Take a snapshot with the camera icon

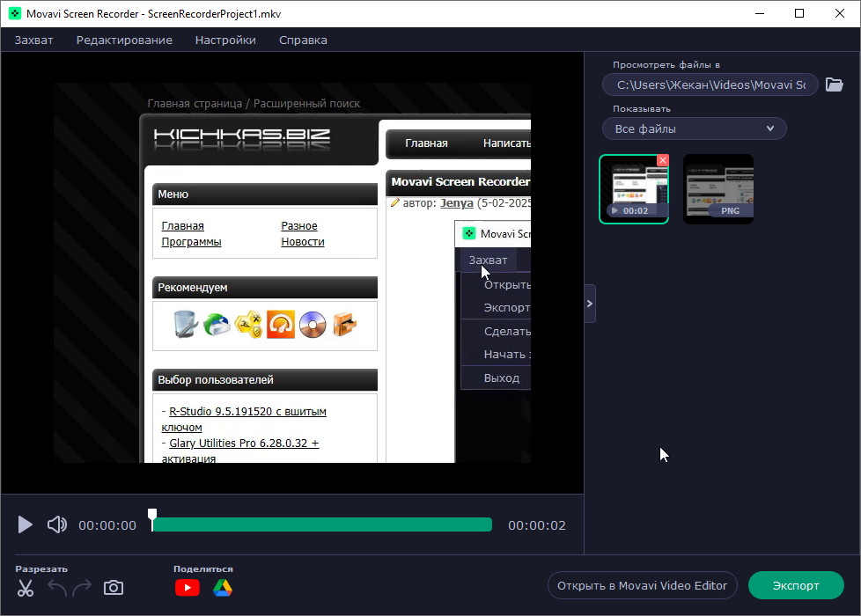[x=114, y=588]
